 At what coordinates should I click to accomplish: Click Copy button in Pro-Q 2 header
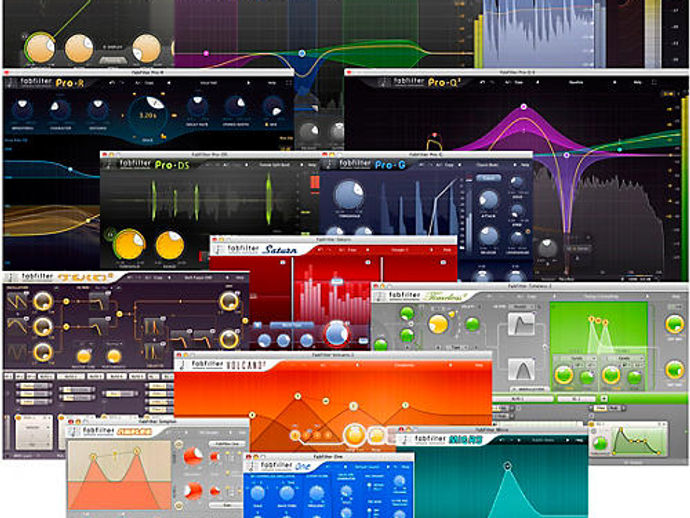[x=519, y=82]
